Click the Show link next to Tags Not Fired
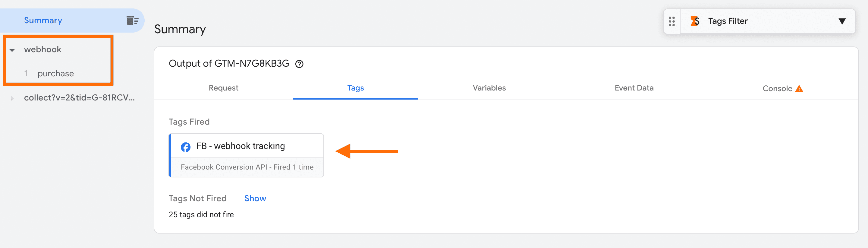This screenshot has height=248, width=868. [x=255, y=199]
